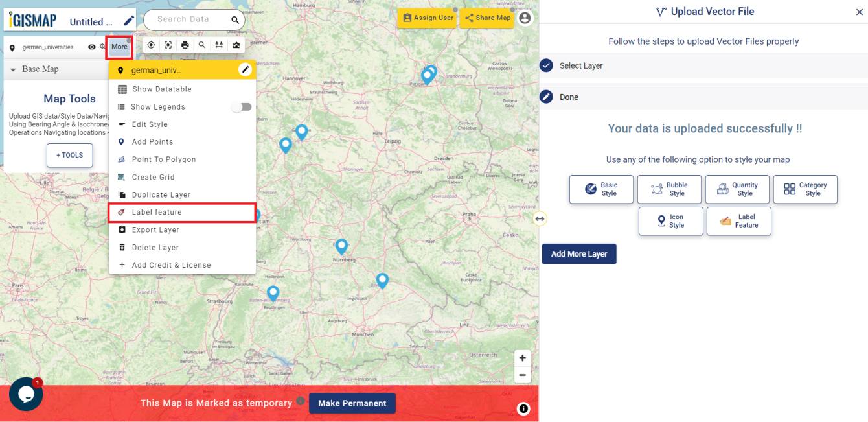The height and width of the screenshot is (422, 868).
Task: Expand the user account avatar menu
Action: coord(523,18)
